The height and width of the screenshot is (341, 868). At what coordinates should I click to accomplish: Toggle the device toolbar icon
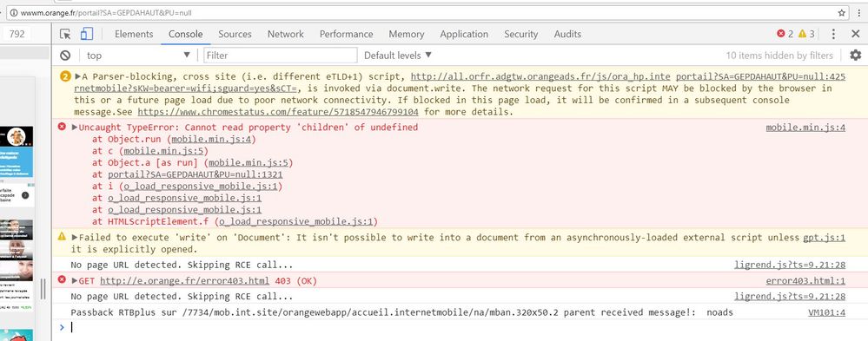pyautogui.click(x=86, y=34)
